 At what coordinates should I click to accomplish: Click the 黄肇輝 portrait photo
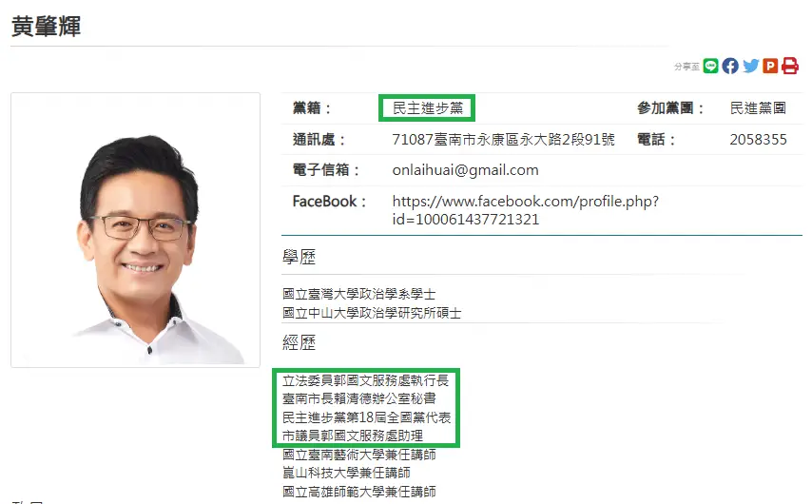pyautogui.click(x=136, y=230)
